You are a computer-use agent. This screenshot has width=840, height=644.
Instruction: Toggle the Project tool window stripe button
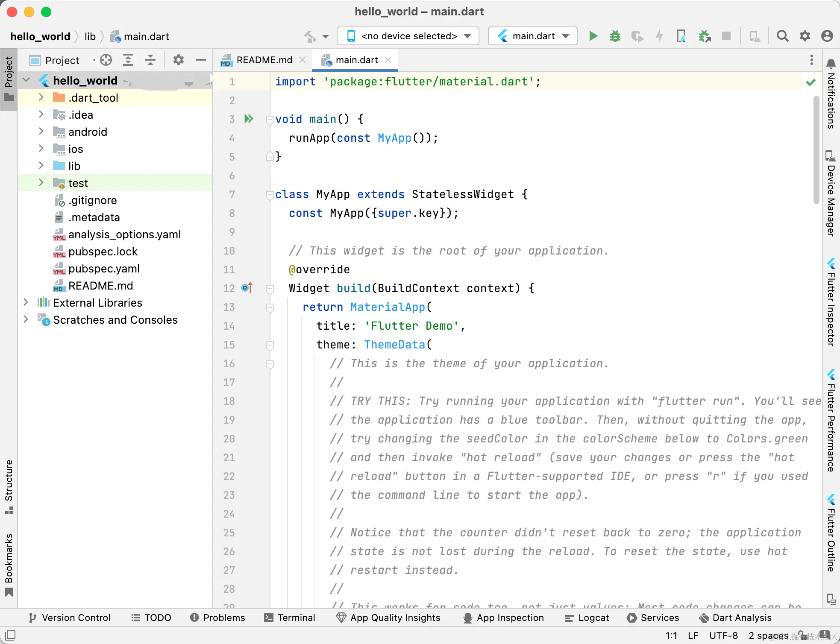point(9,79)
